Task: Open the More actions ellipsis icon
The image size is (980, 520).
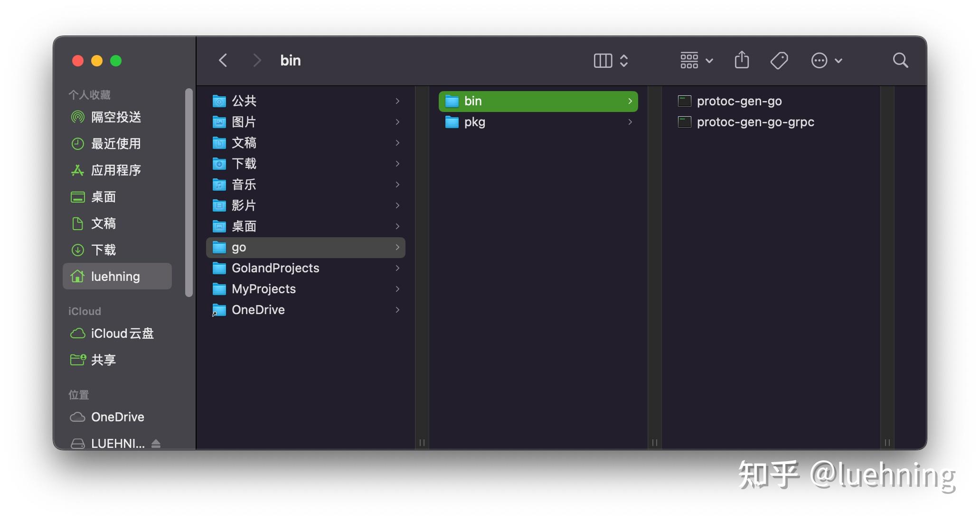Action: [x=819, y=61]
